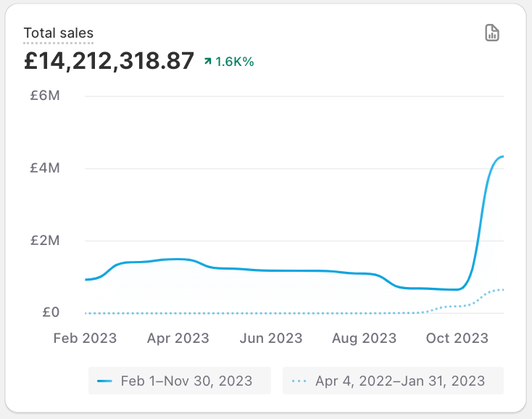Click the £0 y-axis label

pos(51,313)
